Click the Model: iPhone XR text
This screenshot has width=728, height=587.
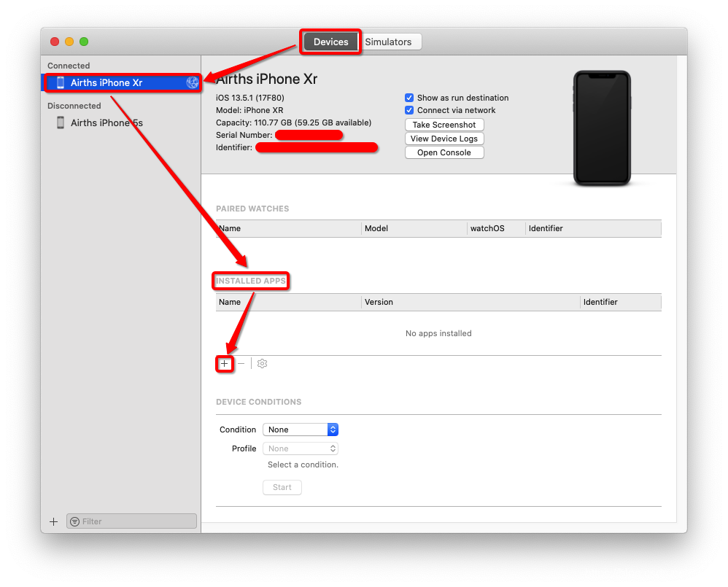coord(249,110)
